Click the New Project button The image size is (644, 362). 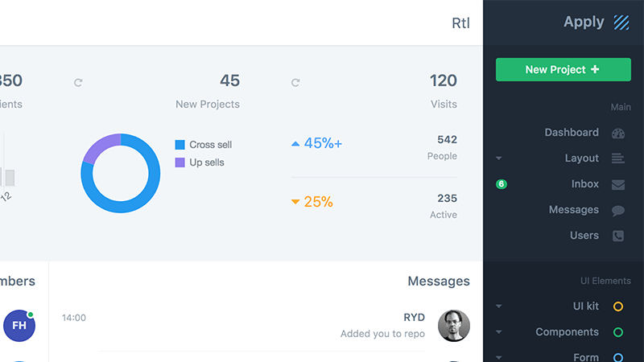(x=563, y=69)
